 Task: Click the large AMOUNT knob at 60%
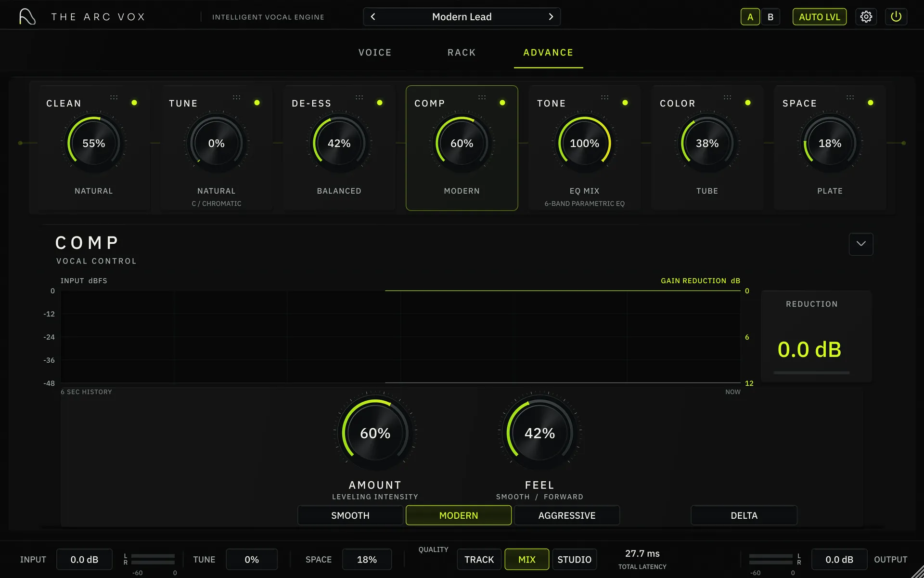click(x=375, y=433)
